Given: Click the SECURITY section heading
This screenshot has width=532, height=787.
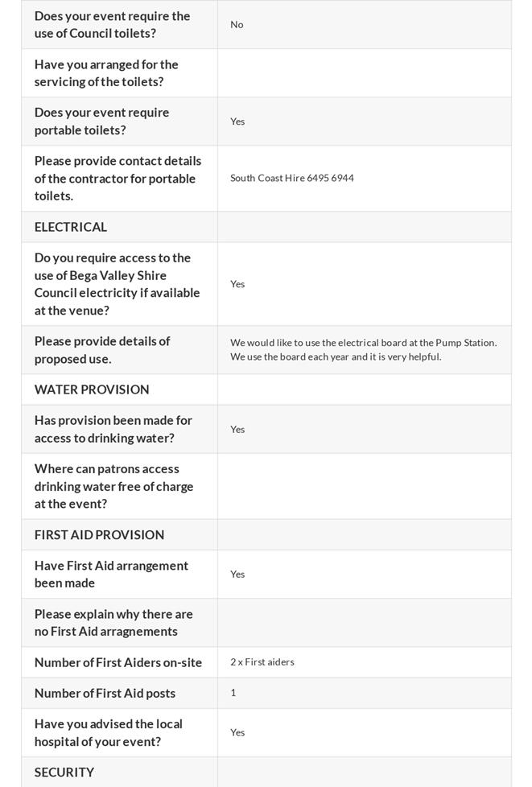Looking at the screenshot, I should (64, 772).
